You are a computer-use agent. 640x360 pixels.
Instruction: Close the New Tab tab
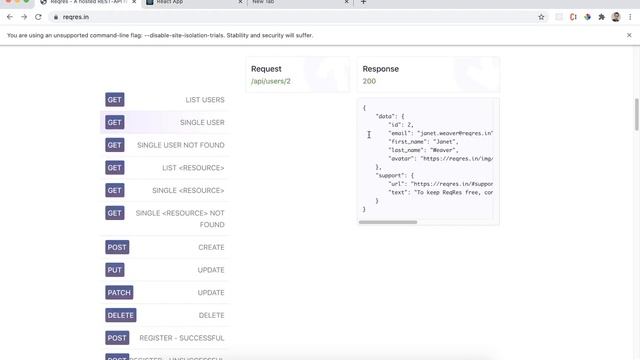(x=347, y=2)
